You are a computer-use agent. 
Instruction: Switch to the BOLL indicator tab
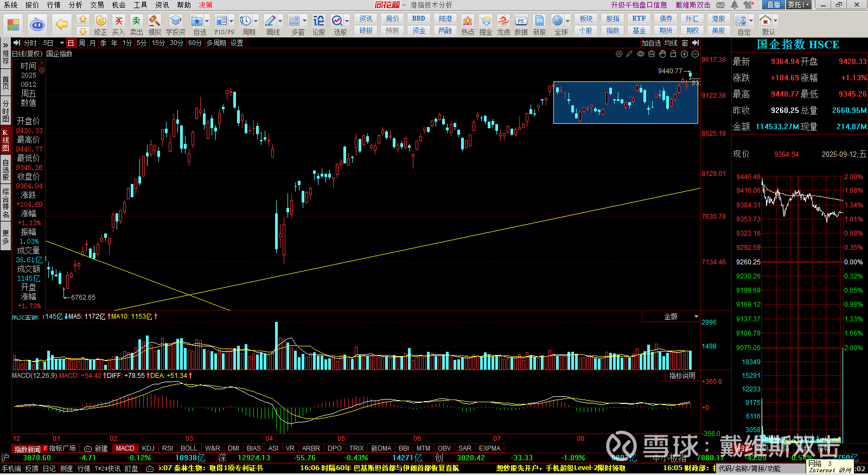click(x=189, y=448)
